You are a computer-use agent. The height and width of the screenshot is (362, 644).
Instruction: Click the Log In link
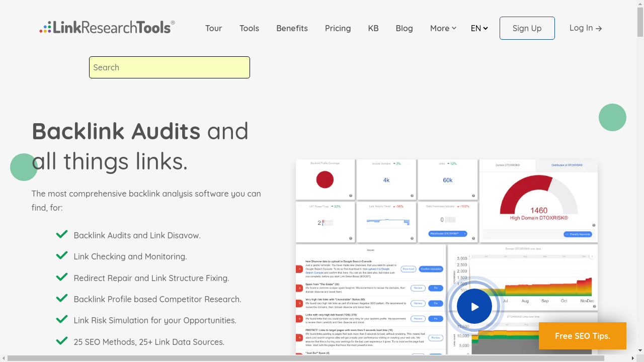(x=585, y=28)
